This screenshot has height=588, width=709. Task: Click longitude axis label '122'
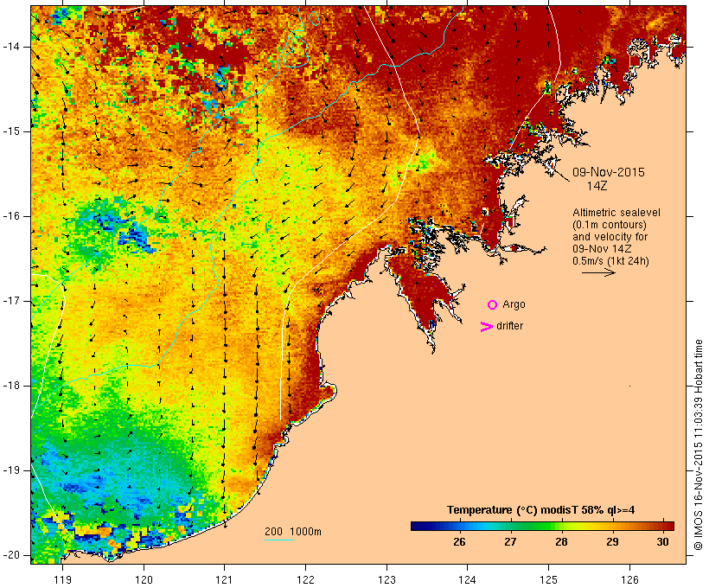pyautogui.click(x=305, y=579)
